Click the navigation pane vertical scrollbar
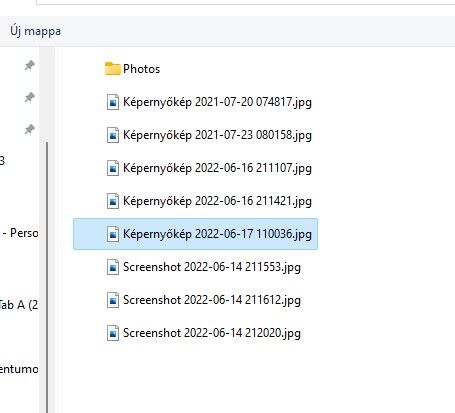Viewport: 455px width, 413px height. click(47, 277)
